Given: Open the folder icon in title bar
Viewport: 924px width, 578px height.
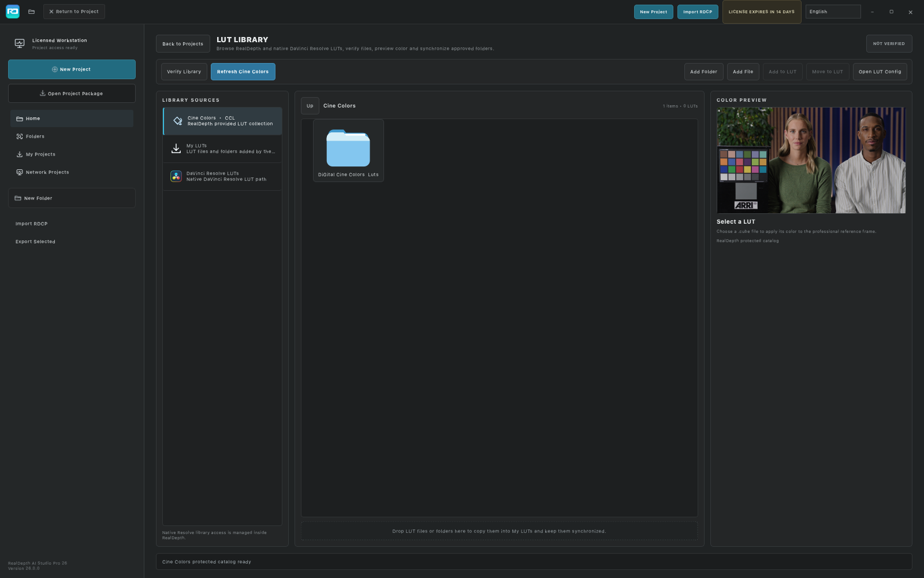Looking at the screenshot, I should [31, 12].
